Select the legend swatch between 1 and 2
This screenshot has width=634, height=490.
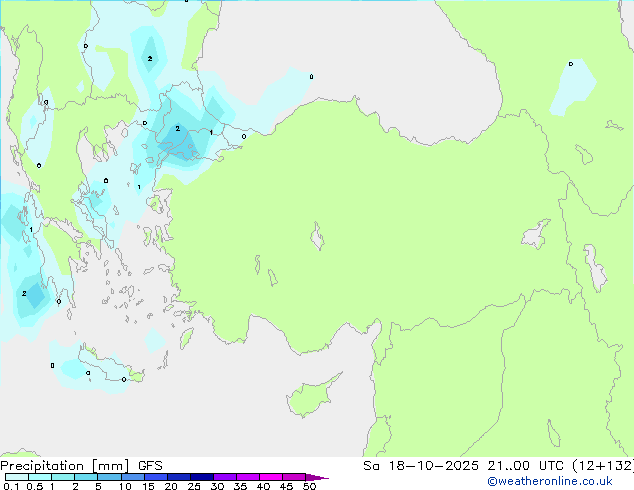click(63, 477)
